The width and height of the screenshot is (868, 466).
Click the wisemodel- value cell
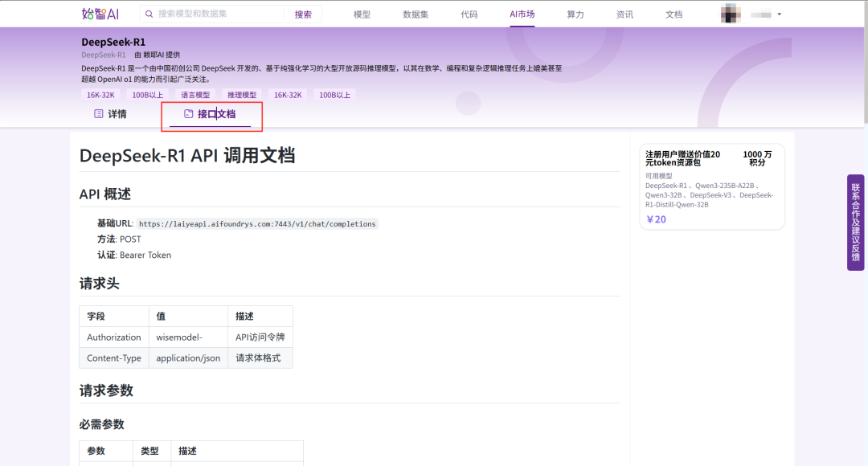[188, 337]
